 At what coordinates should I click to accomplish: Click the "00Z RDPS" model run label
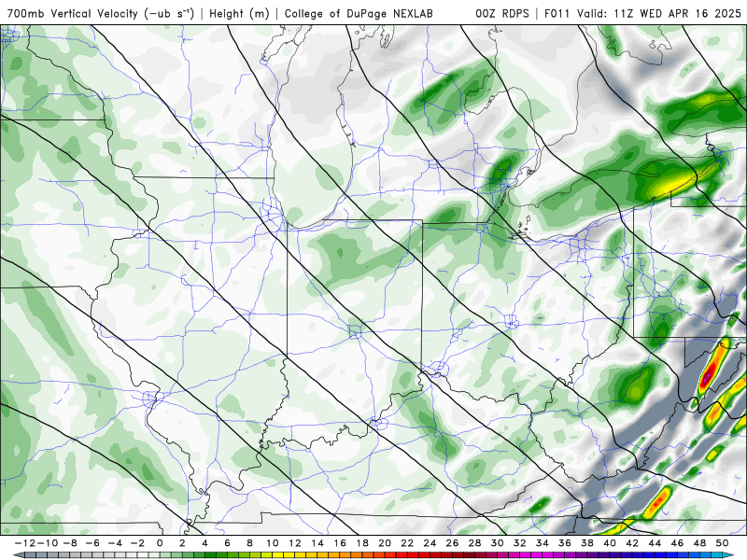click(502, 13)
